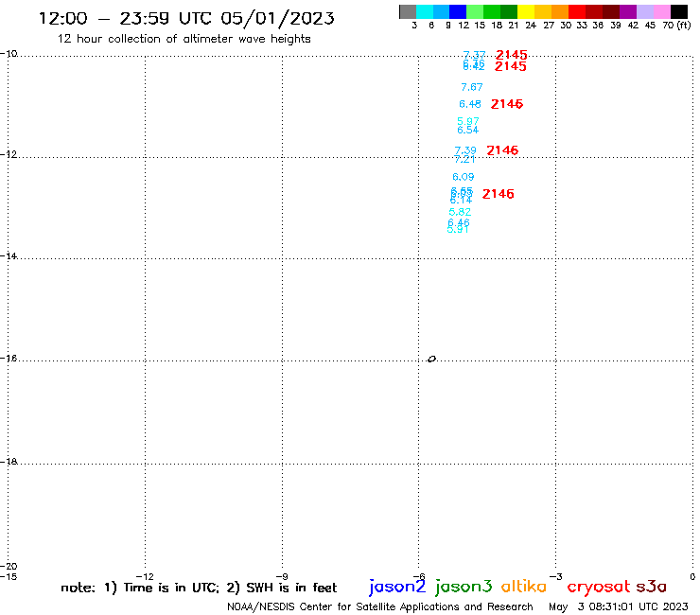Click the wave height value '5.91'
Viewport: 700px width, 615px height.
point(458,230)
